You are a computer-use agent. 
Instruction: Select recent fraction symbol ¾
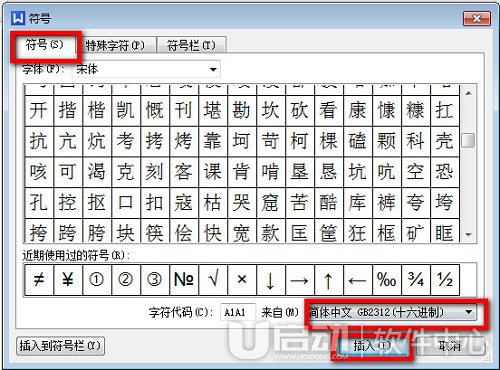[416, 279]
